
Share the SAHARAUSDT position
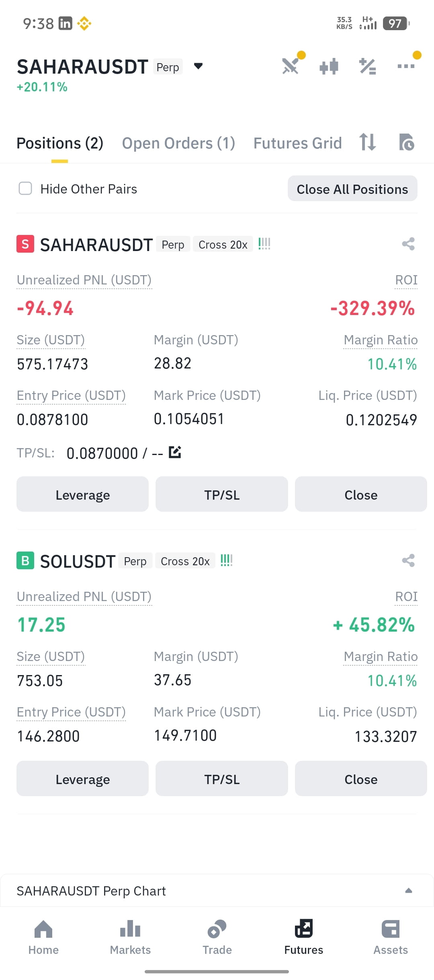coord(408,244)
